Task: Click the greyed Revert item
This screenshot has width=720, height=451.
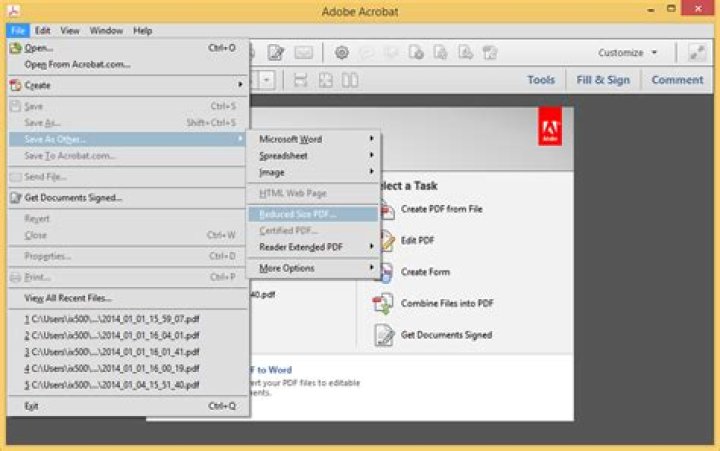Action: tap(128, 219)
